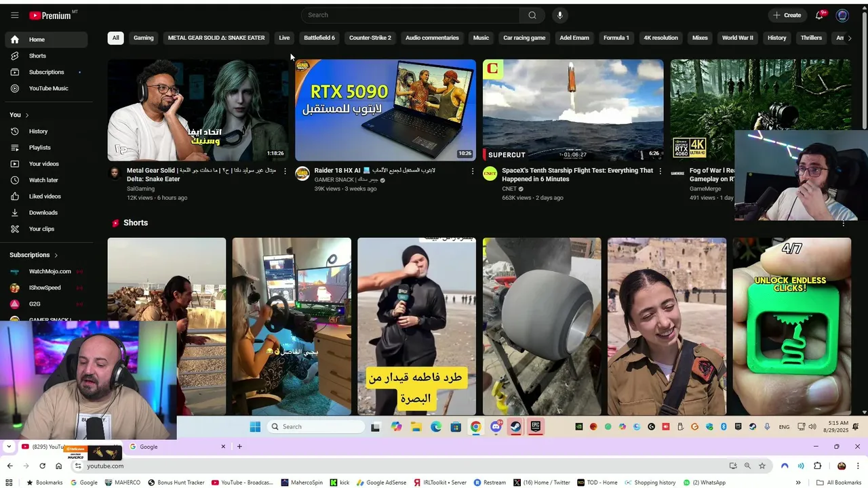Click the search magnifier button

point(532,15)
